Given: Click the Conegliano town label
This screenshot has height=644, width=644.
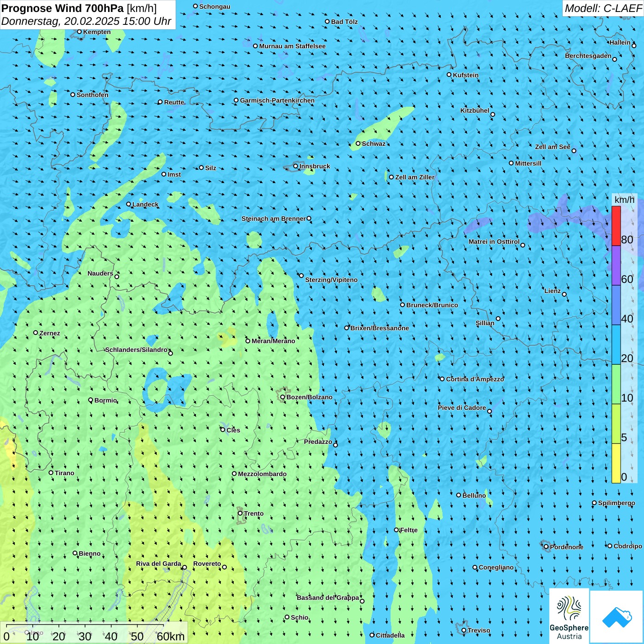Looking at the screenshot, I should tap(496, 567).
